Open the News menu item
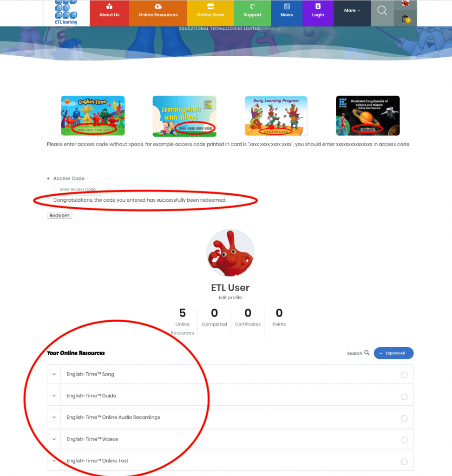 click(287, 13)
